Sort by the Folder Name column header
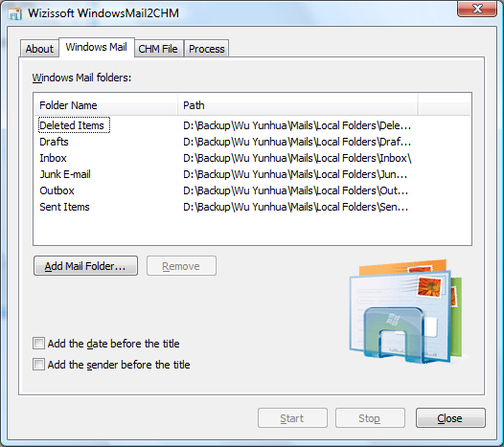The width and height of the screenshot is (504, 447). [x=105, y=105]
